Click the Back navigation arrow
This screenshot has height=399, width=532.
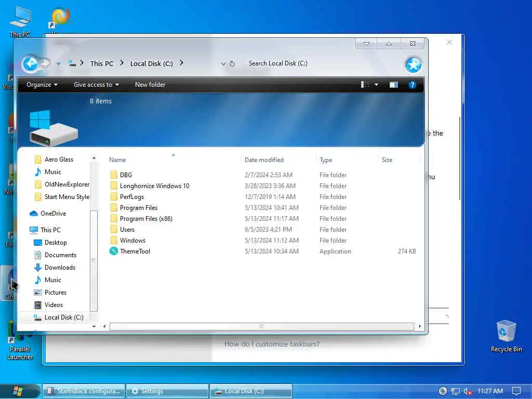[31, 63]
